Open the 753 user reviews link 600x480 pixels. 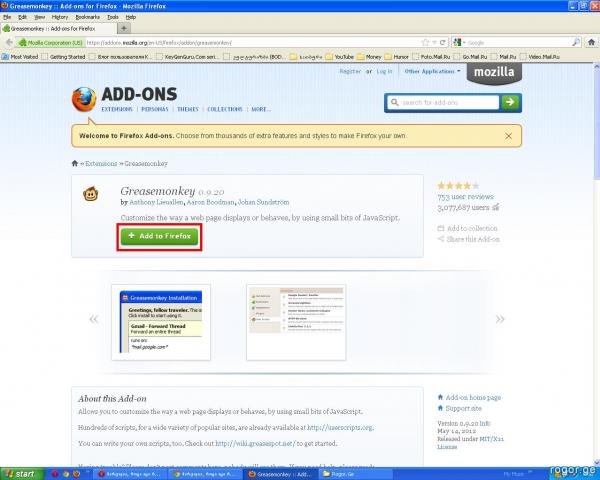tap(466, 197)
